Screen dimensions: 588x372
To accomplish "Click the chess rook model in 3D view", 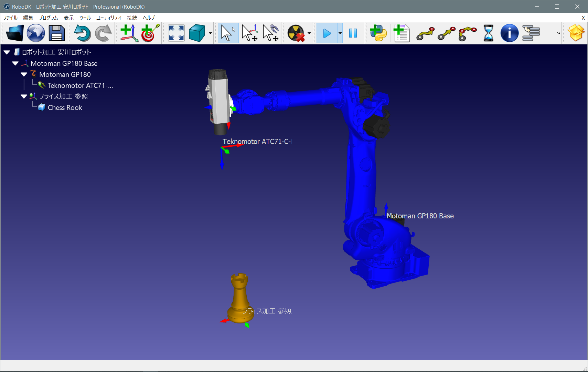I will point(240,299).
